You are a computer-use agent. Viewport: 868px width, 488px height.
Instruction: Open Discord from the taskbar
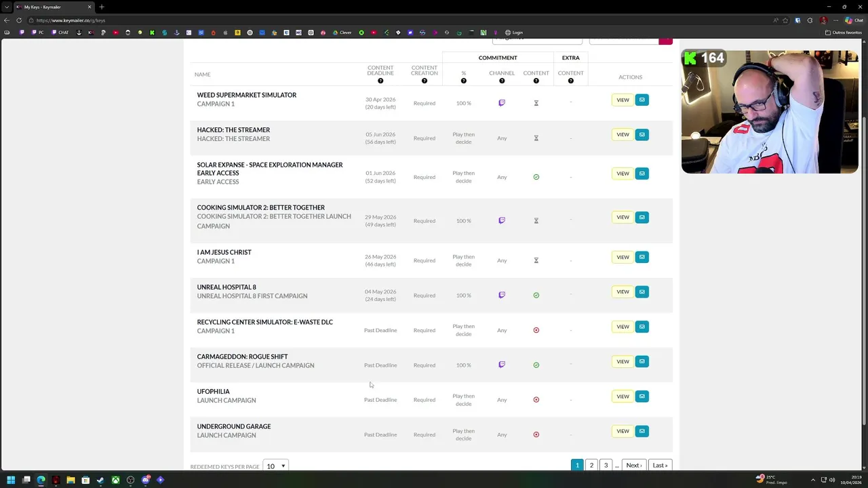[x=145, y=480]
